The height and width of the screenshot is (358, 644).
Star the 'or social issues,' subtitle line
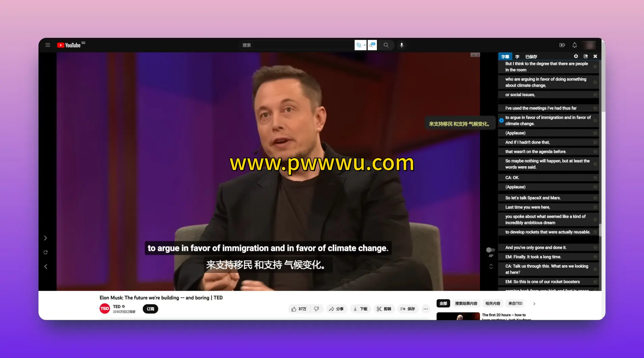coord(595,95)
